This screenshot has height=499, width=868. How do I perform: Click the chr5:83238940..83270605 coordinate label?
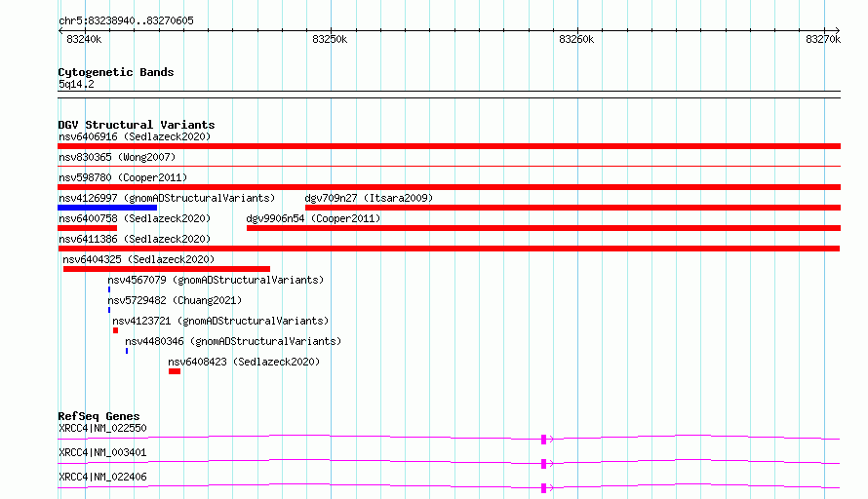126,20
